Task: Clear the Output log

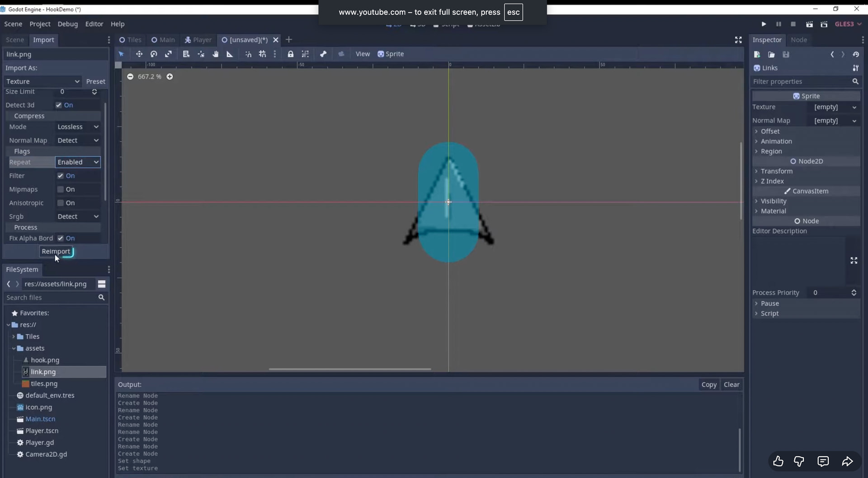Action: click(731, 384)
